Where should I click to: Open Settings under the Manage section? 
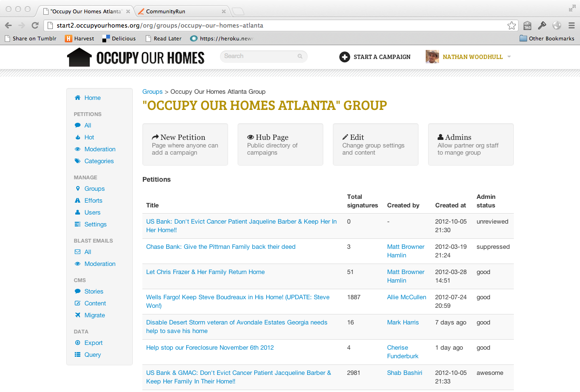coord(95,225)
